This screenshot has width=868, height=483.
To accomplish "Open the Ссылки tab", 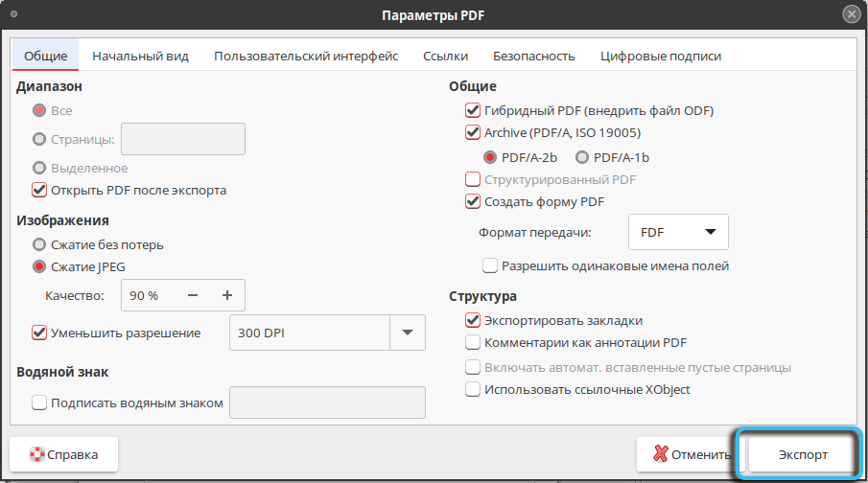I will [445, 57].
